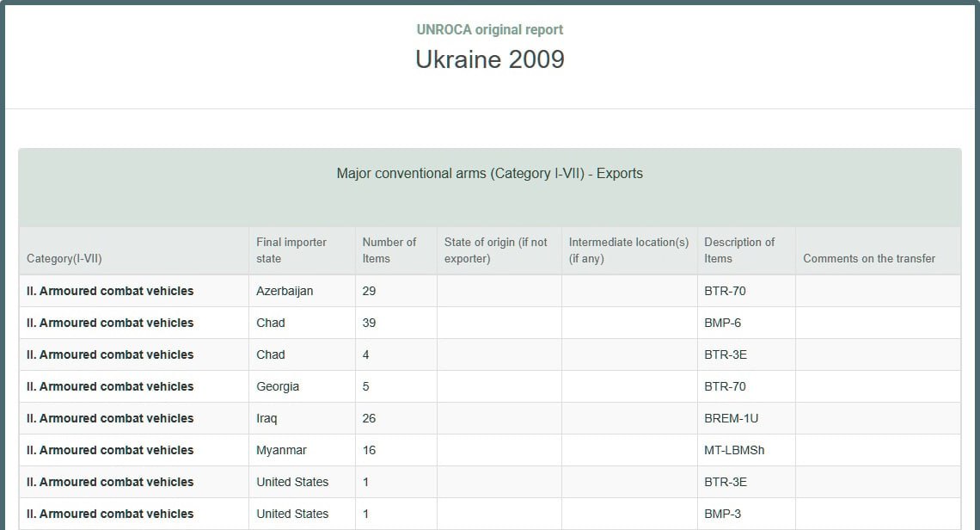Click the BMP-3 description cell
This screenshot has width=980, height=530.
tap(724, 514)
